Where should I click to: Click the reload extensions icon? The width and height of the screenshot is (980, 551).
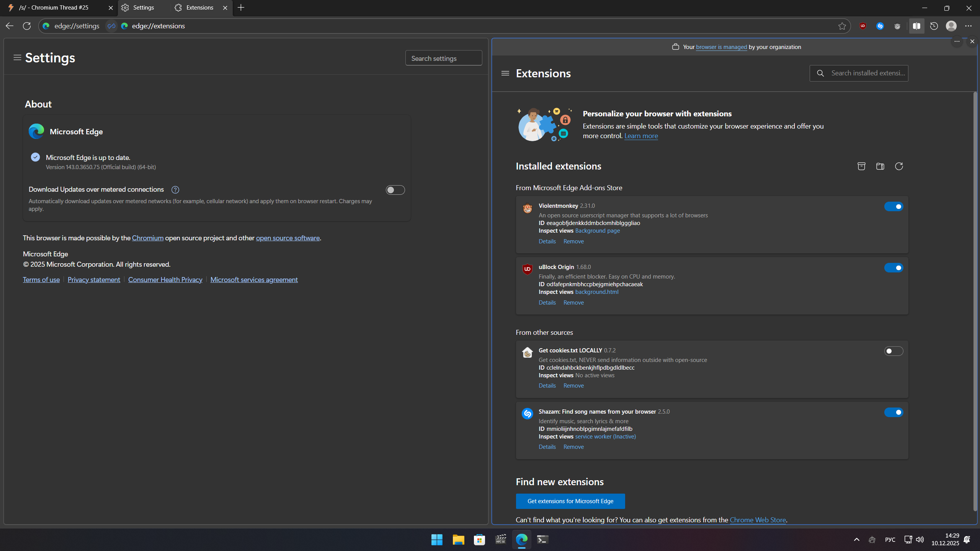(x=899, y=166)
